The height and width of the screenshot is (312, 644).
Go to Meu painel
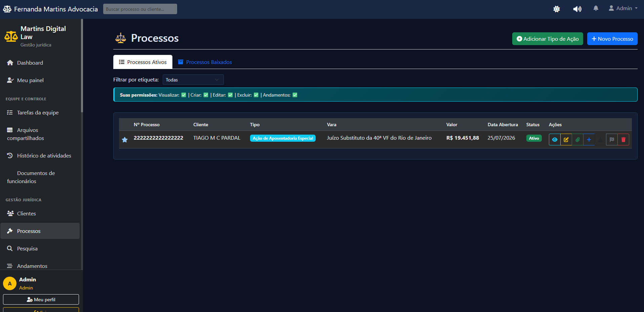[x=40, y=80]
